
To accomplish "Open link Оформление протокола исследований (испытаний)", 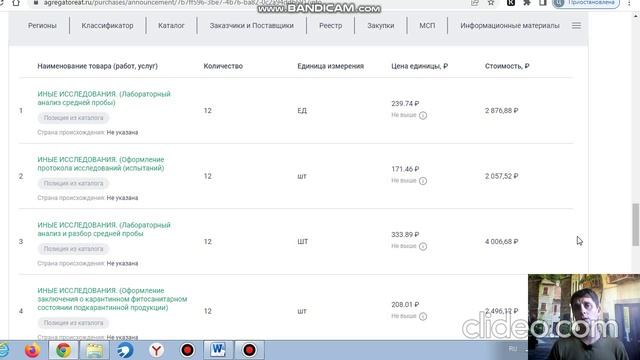I will click(x=101, y=164).
